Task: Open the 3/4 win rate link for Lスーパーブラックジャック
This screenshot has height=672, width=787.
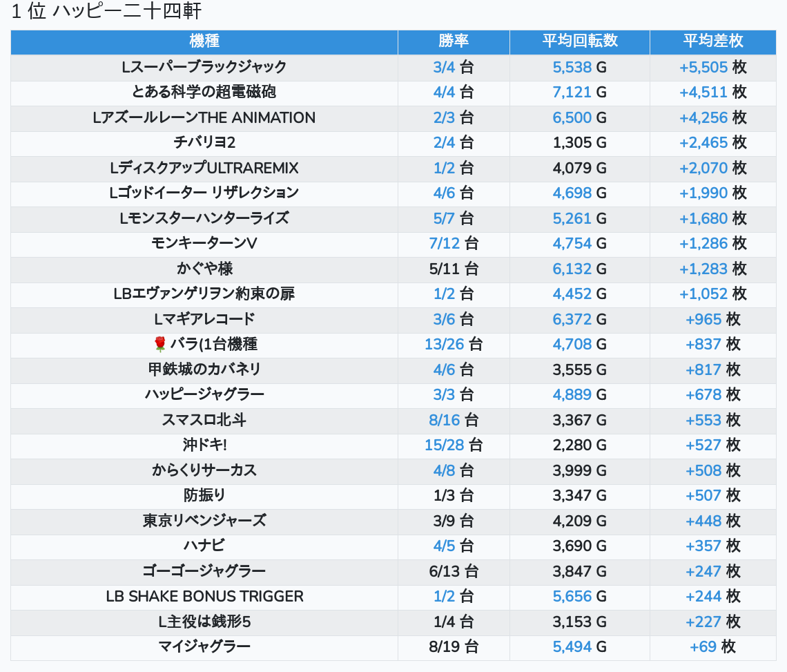Action: pyautogui.click(x=444, y=67)
